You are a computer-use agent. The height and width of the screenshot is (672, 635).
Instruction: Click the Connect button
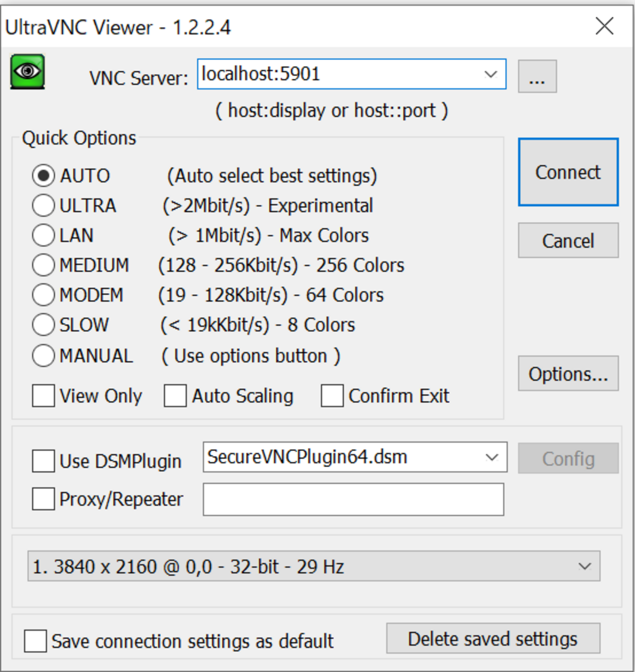tap(569, 172)
